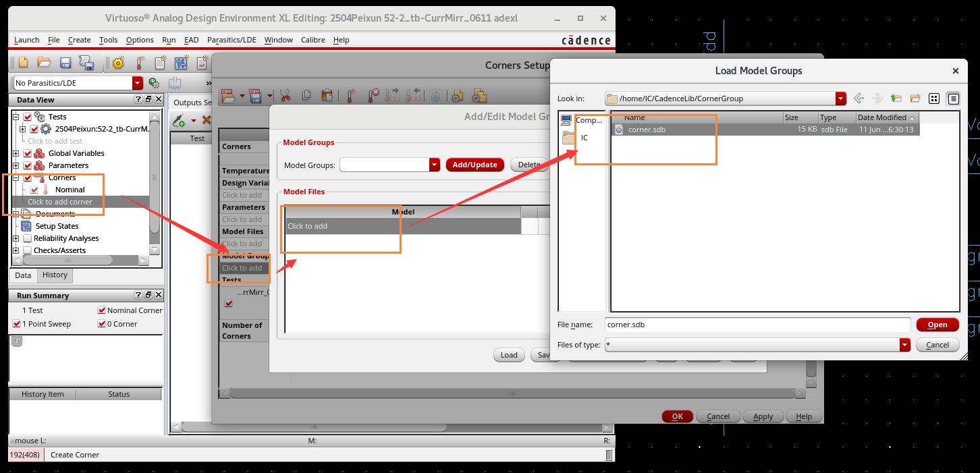Click the Open folder icon in ADE XL toolbar

[x=44, y=63]
